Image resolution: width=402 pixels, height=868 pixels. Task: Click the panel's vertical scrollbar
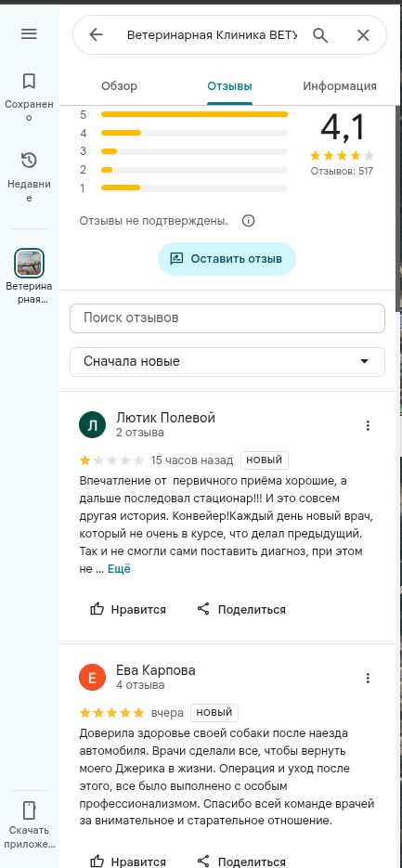[x=397, y=208]
